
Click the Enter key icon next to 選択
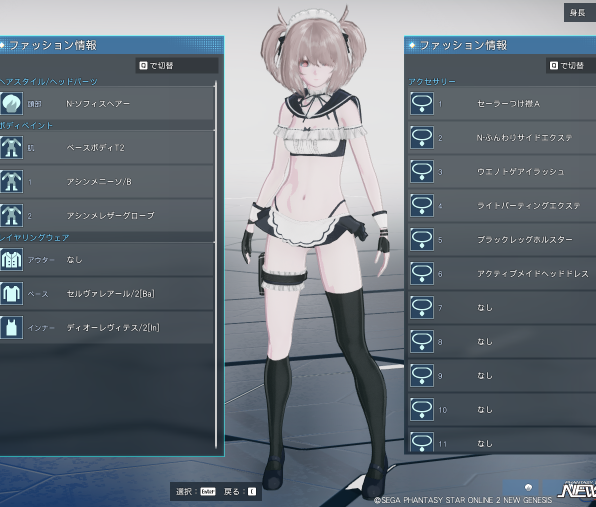(x=208, y=491)
